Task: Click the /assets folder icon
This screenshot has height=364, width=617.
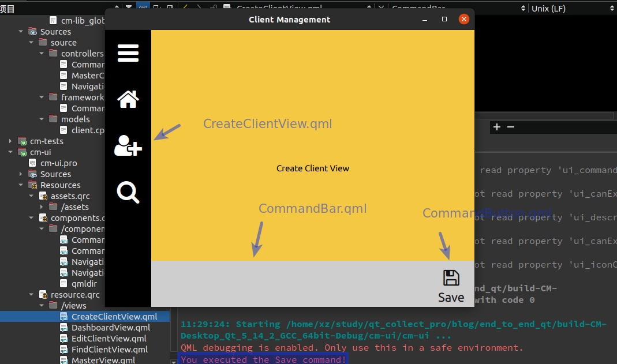Action: [x=53, y=207]
